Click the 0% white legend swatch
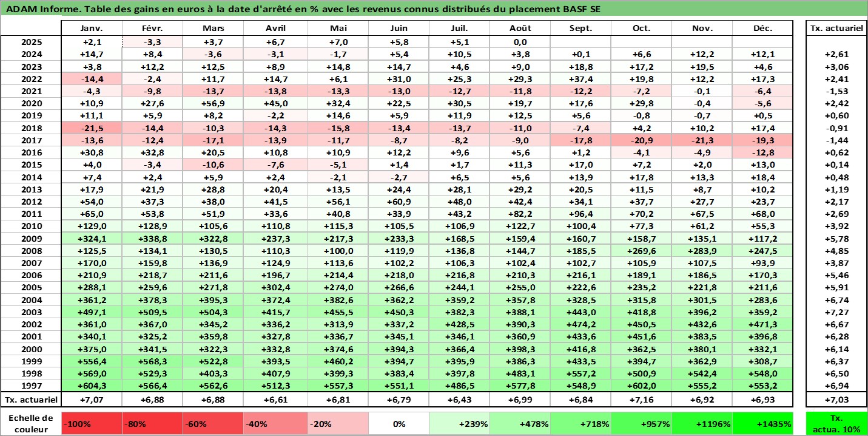868x436 pixels. (x=399, y=424)
